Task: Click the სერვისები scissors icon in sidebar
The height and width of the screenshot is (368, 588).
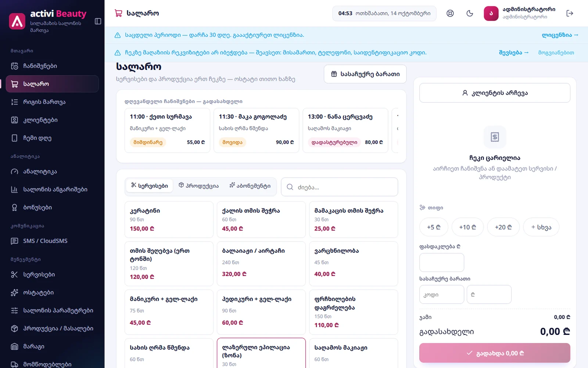Action: [x=14, y=275]
